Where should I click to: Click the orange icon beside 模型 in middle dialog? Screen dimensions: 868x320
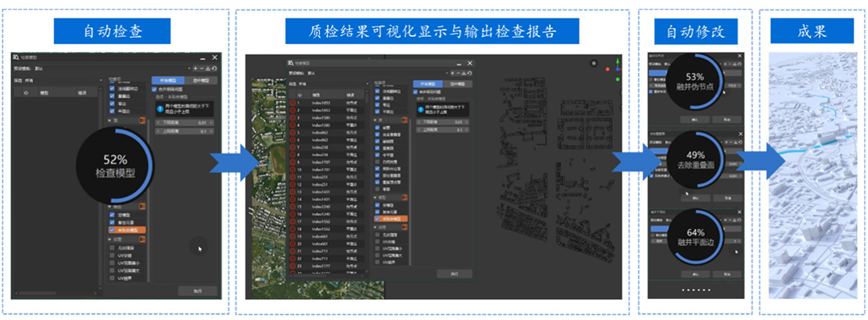pos(404,197)
